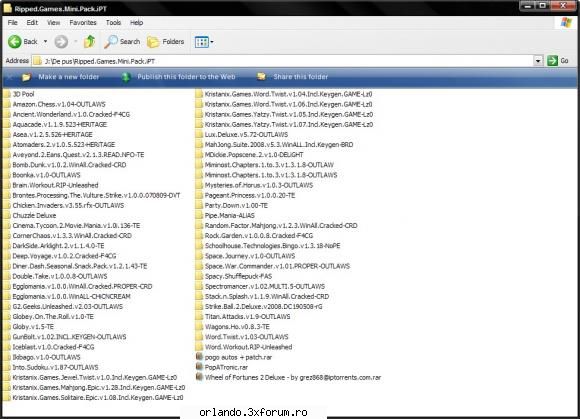The image size is (580, 419).
Task: Click Share this folder link
Action: [300, 77]
